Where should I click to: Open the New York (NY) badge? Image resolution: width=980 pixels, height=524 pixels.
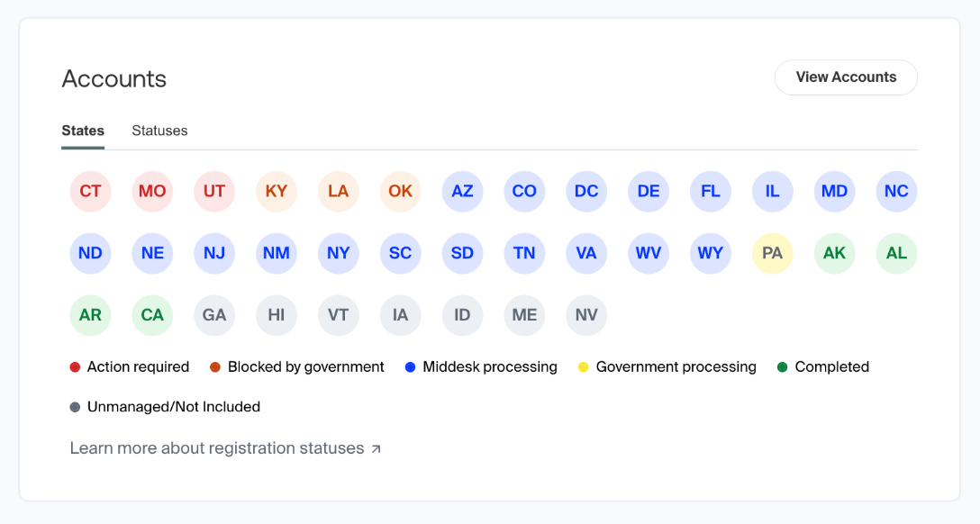(x=339, y=253)
